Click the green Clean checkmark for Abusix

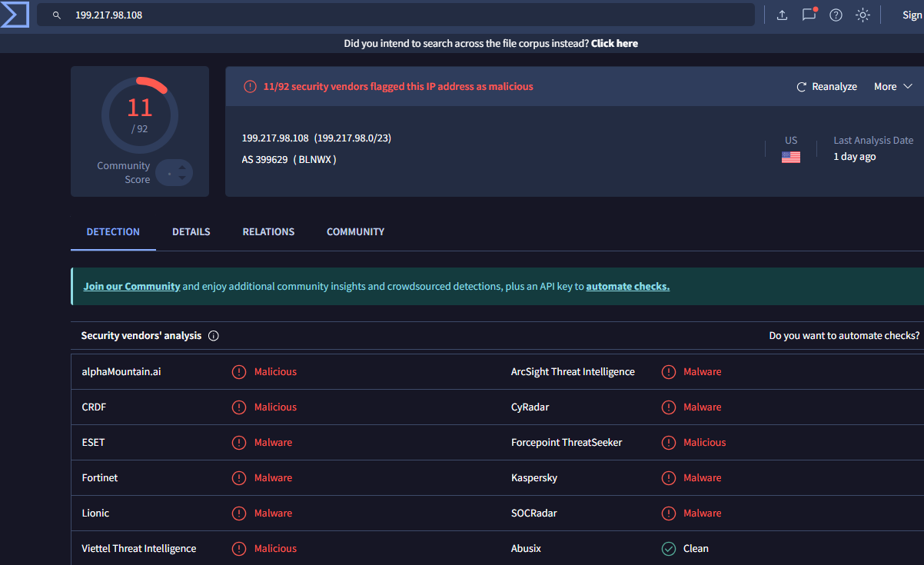[x=669, y=549]
